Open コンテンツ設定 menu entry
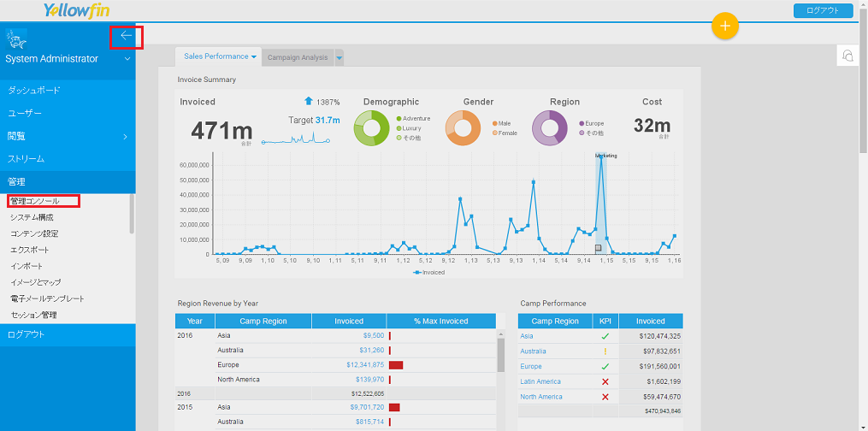Viewport: 868px width, 431px height. [34, 233]
